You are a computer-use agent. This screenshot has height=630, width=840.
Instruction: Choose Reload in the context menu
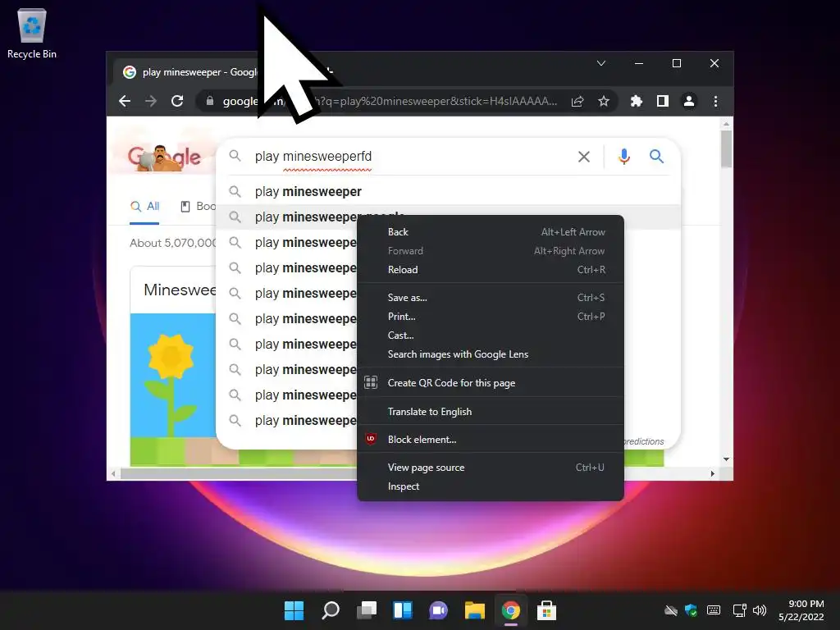click(491, 269)
